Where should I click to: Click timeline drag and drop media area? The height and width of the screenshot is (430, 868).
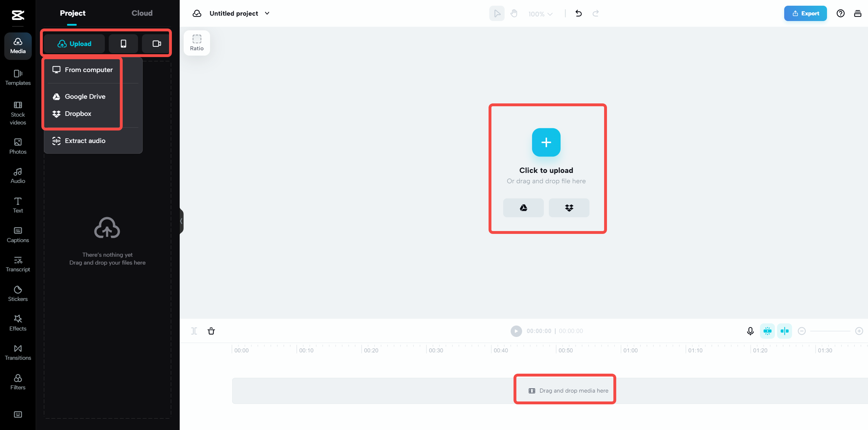point(565,391)
